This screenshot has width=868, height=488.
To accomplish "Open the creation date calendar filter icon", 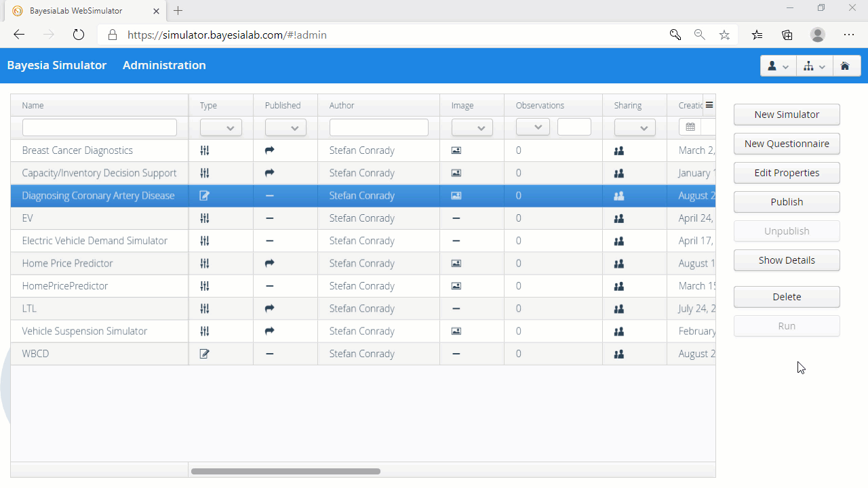I will 690,127.
